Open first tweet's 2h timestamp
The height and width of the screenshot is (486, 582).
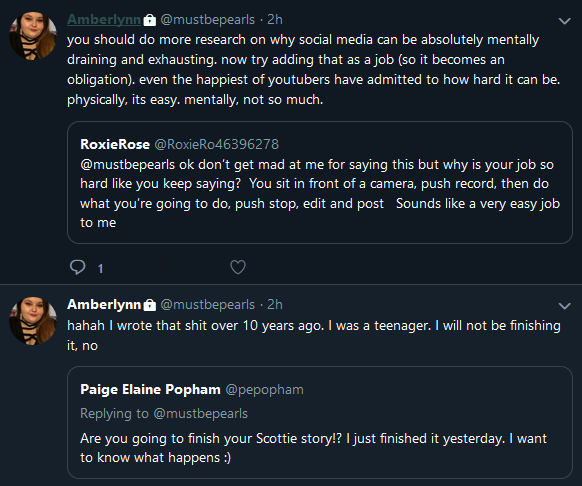pos(275,20)
